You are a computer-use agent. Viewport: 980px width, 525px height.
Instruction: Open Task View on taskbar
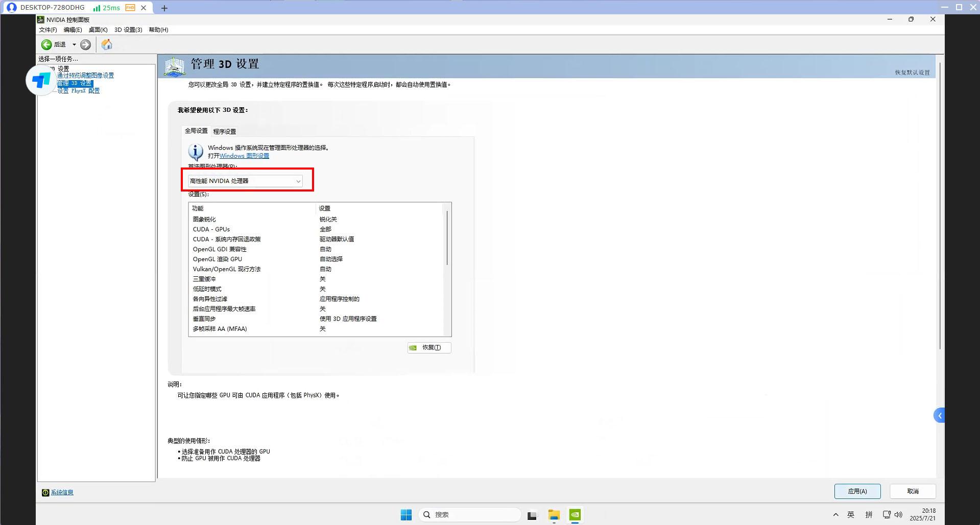coord(532,515)
